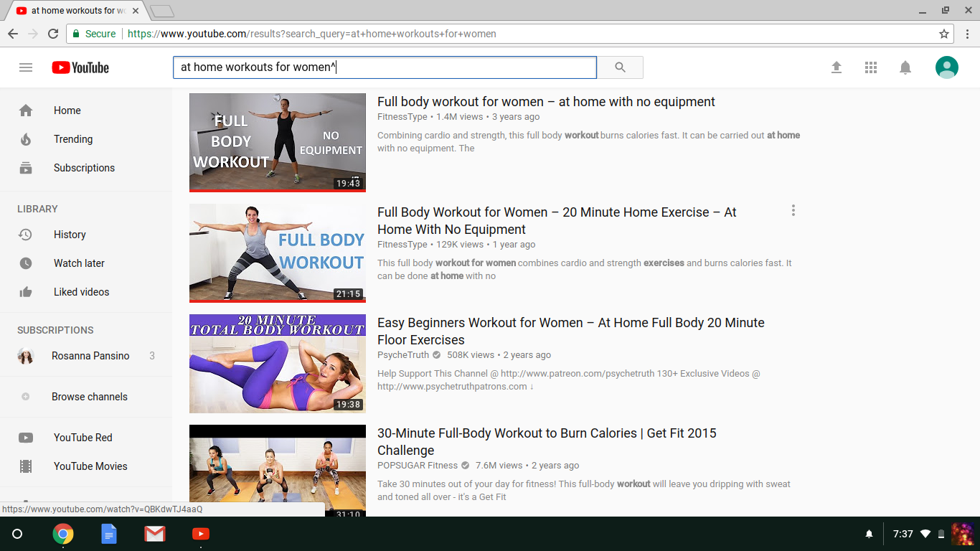980x551 pixels.
Task: Click the Liked videos thumbs-up icon
Action: [x=26, y=292]
